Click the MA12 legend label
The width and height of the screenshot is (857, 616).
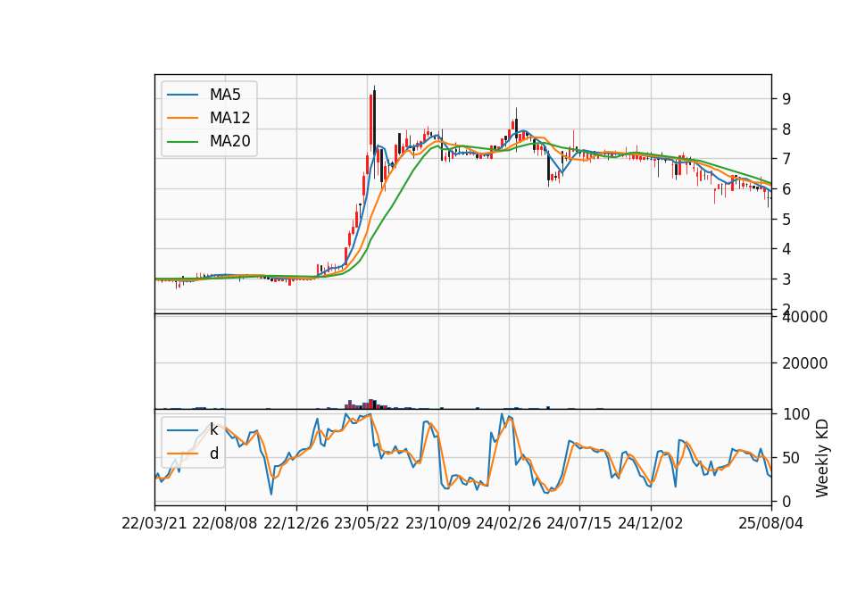coord(229,118)
